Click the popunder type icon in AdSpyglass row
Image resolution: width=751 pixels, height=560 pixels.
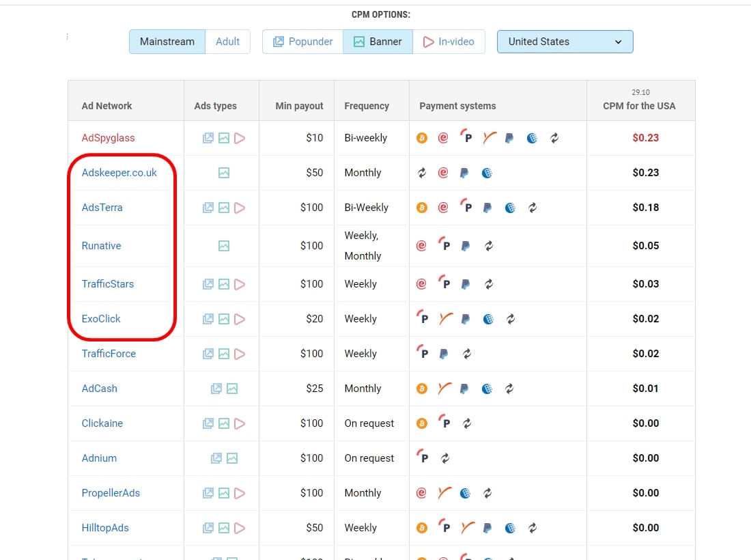[208, 138]
